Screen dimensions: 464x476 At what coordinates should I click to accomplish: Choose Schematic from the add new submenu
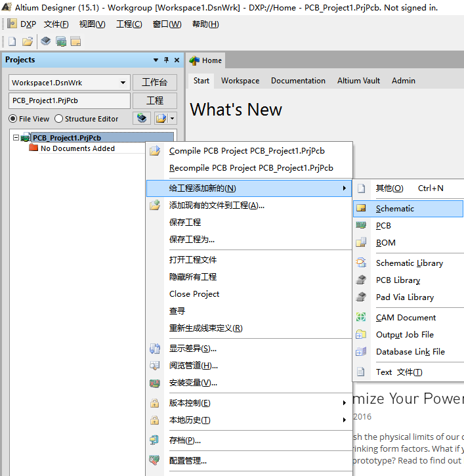(395, 209)
